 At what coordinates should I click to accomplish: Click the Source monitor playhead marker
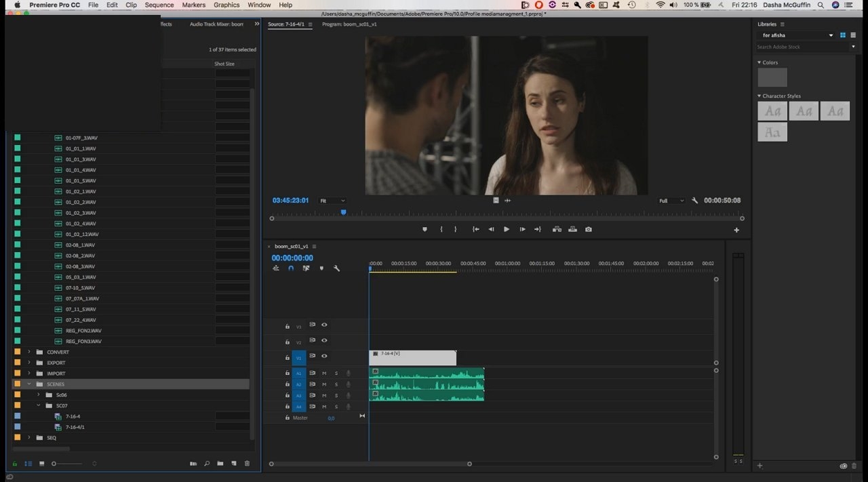coord(343,212)
